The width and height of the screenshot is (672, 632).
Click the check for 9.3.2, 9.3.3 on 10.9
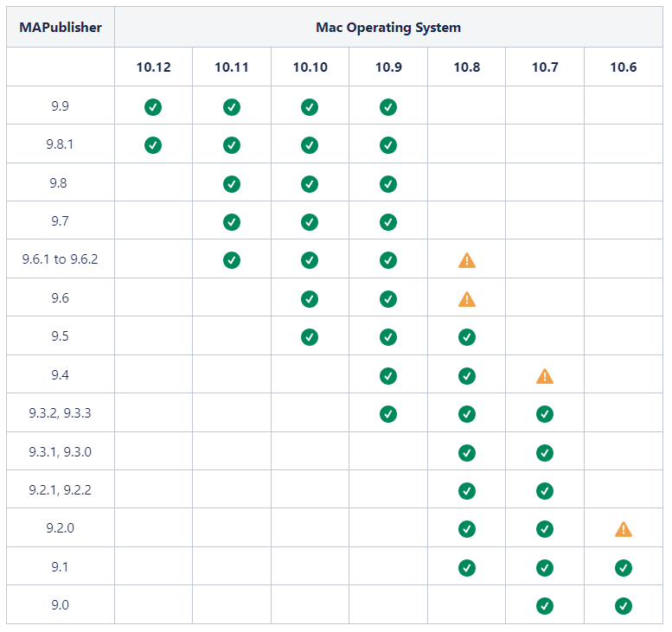(388, 414)
